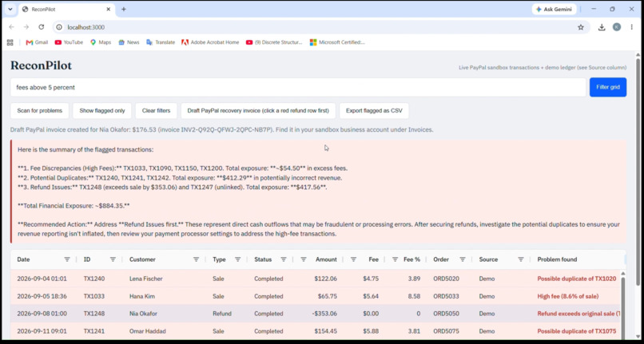This screenshot has height=344, width=644.
Task: Open Adobe Acrobat Home bookmark
Action: [x=210, y=42]
